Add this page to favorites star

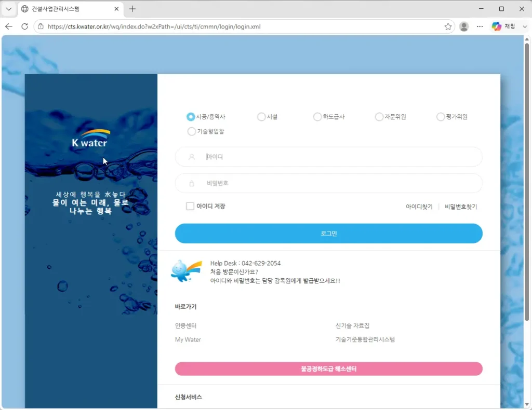click(448, 26)
